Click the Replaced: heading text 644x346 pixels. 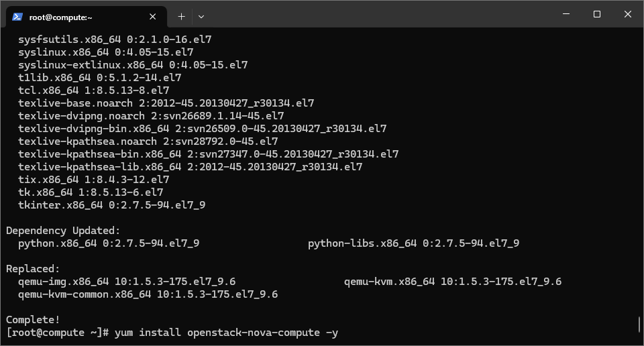[x=33, y=269]
